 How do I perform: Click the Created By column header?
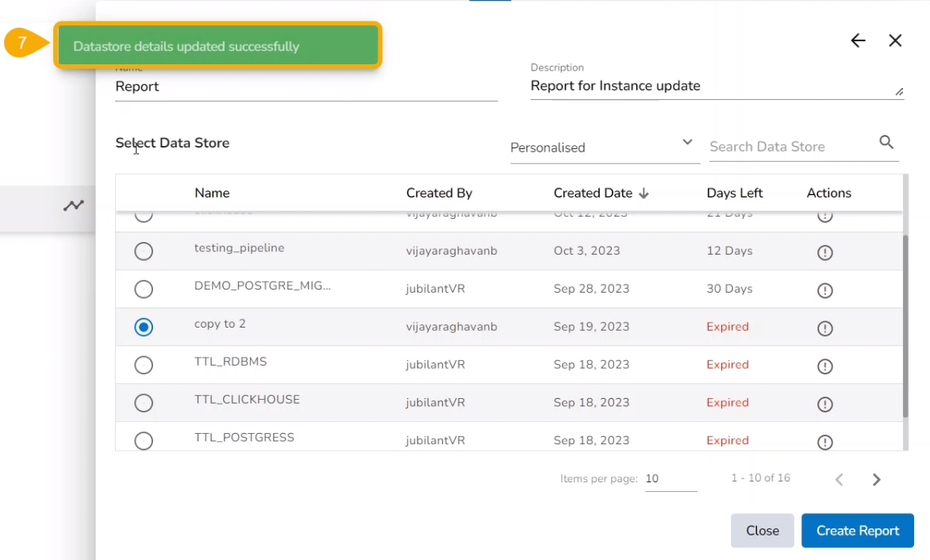pos(439,193)
